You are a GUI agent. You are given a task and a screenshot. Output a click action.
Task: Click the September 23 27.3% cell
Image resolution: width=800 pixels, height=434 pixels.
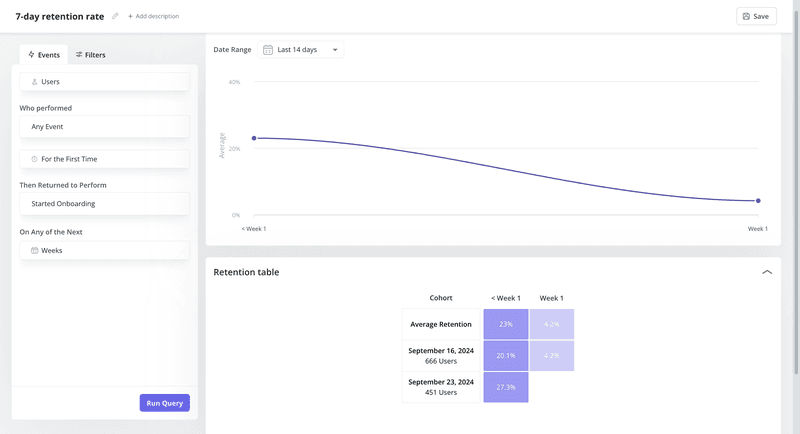click(x=505, y=387)
